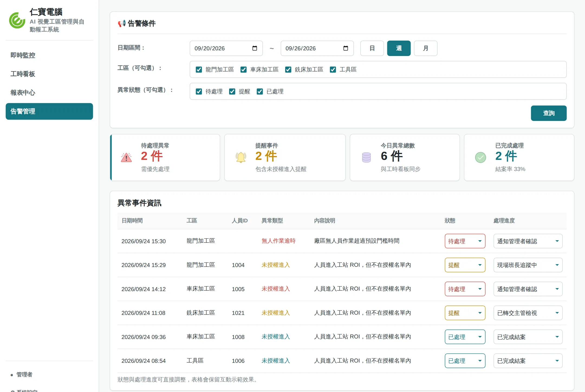This screenshot has height=392, width=585.
Task: Open the calendar picker for start date 09/20/2026
Action: click(x=255, y=48)
